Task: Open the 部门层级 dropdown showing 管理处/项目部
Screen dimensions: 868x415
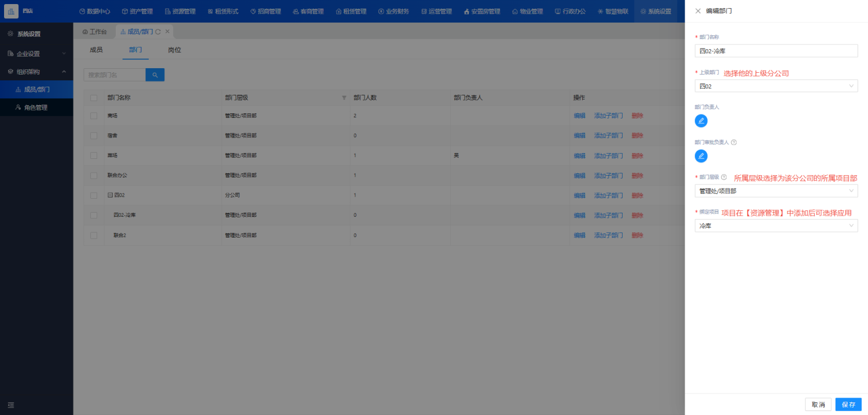Action: (x=776, y=191)
